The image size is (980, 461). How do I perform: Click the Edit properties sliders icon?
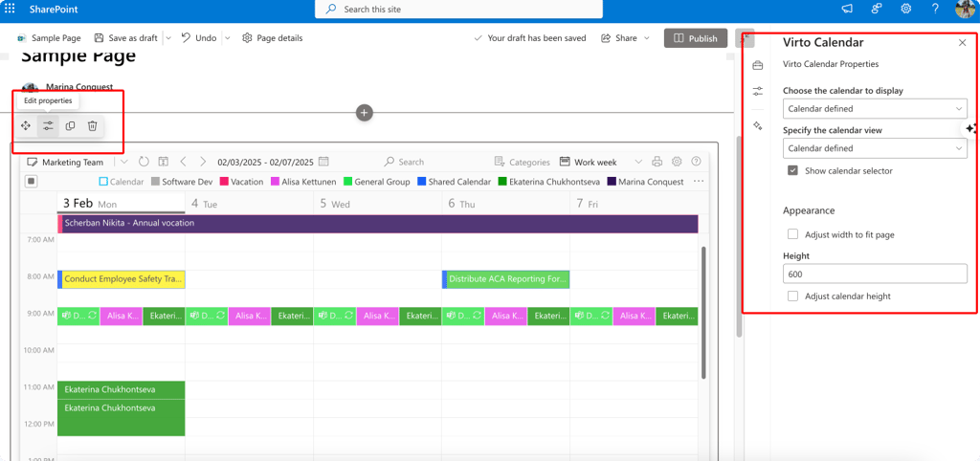point(48,125)
